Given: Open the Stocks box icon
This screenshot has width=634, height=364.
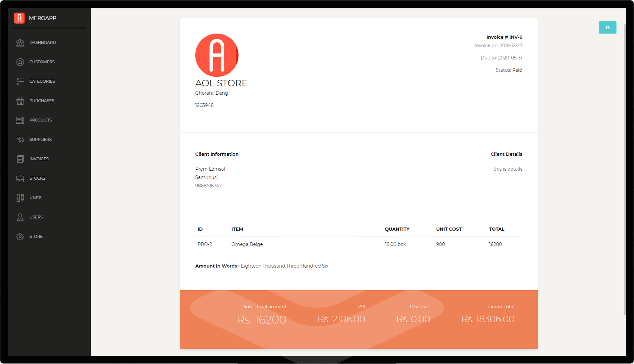Looking at the screenshot, I should coord(20,178).
